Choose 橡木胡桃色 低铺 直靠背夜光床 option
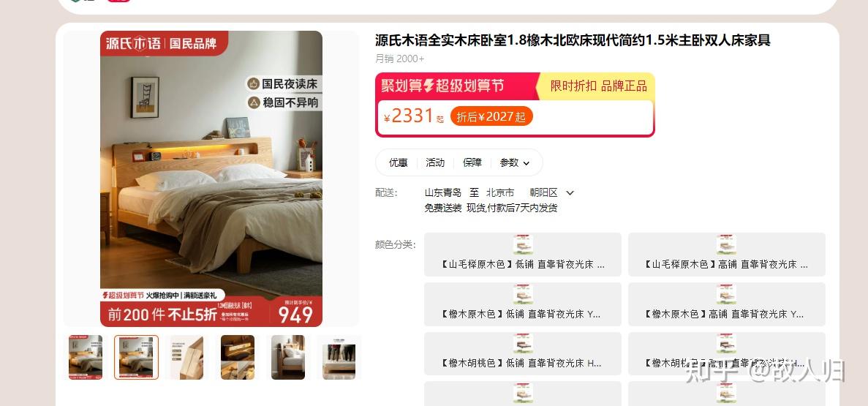The width and height of the screenshot is (868, 406). 523,353
